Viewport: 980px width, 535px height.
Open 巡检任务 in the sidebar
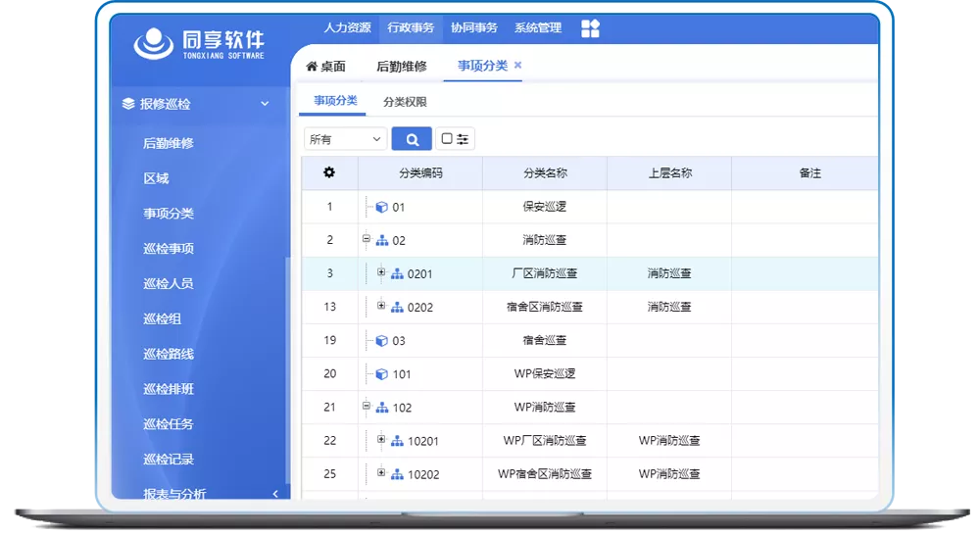[169, 423]
